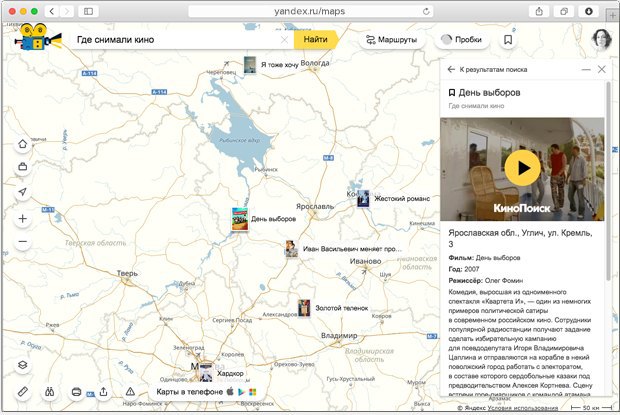Print the map with printer icon
The height and width of the screenshot is (415, 620).
[x=76, y=392]
